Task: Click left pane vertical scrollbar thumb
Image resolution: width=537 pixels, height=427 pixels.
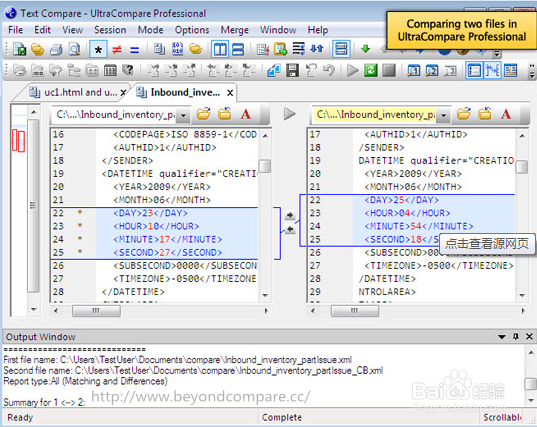Action: (x=264, y=166)
